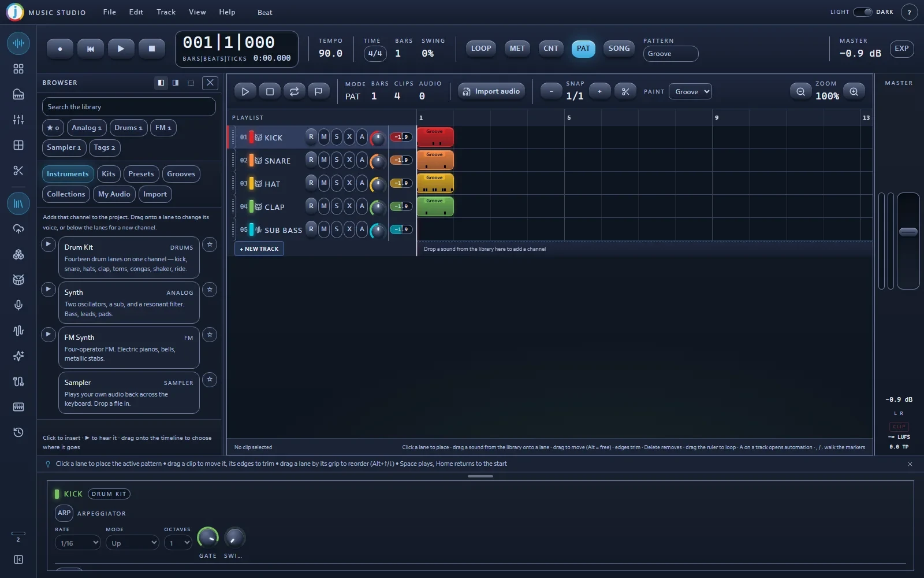
Task: Click the cloud upload sidebar icon
Action: tap(18, 229)
